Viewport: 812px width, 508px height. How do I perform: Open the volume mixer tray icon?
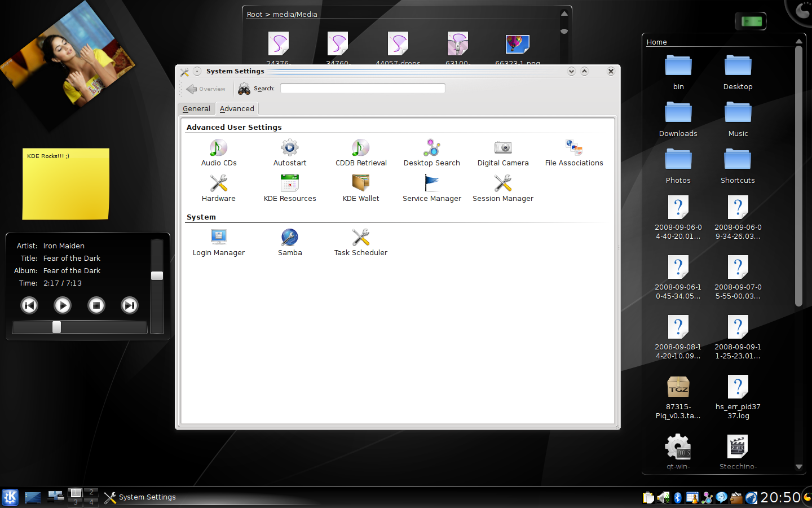coord(663,497)
